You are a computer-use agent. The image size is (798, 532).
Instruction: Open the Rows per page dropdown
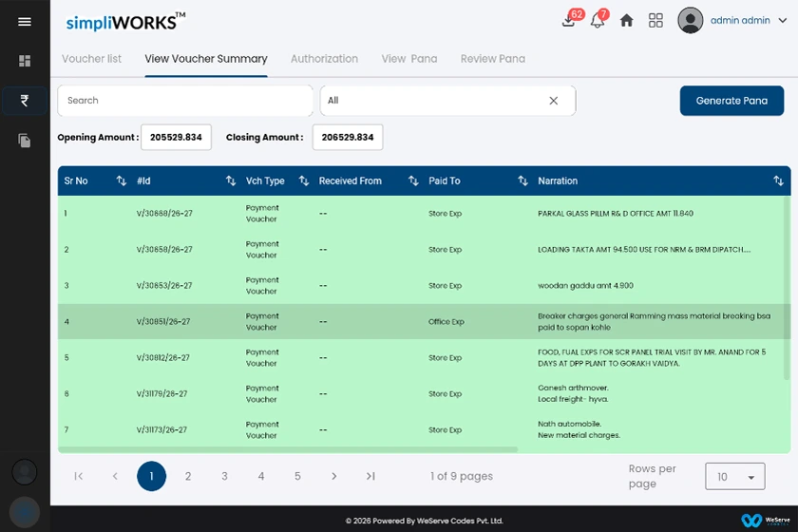tap(735, 477)
